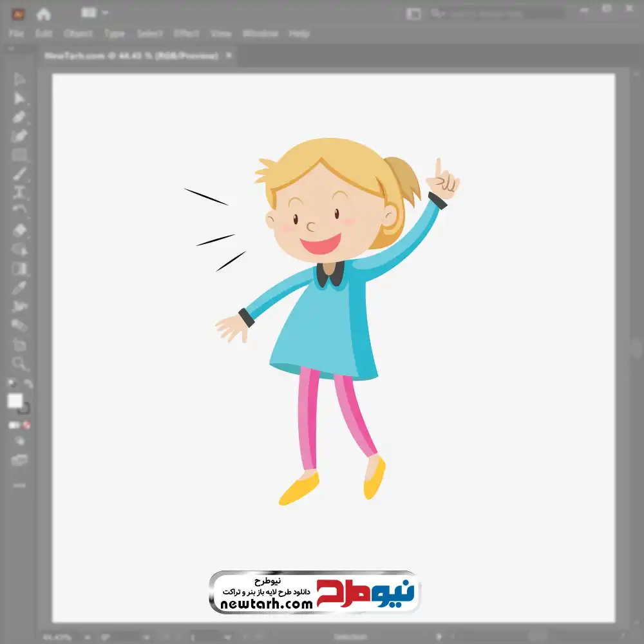This screenshot has height=644, width=644.
Task: Select the Selection tool arrow
Action: point(19,79)
